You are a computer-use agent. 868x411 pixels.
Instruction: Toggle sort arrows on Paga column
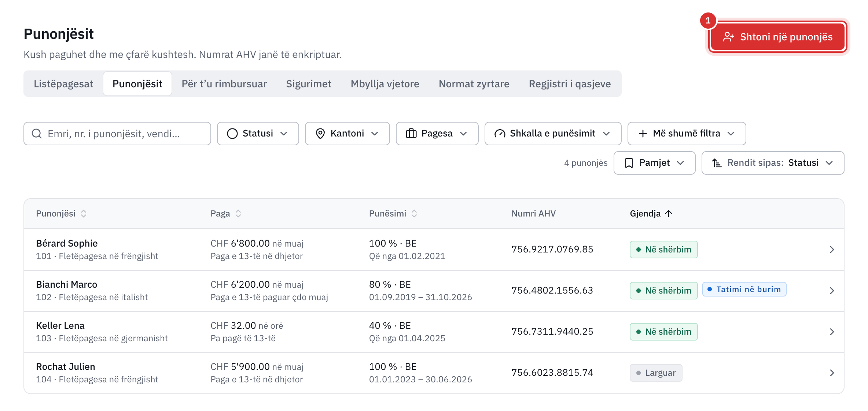pyautogui.click(x=238, y=214)
